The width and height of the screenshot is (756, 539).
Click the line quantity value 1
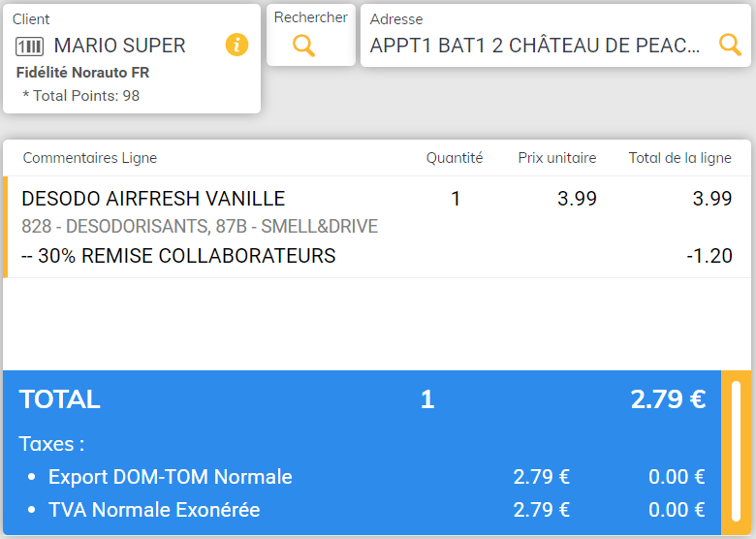click(456, 199)
